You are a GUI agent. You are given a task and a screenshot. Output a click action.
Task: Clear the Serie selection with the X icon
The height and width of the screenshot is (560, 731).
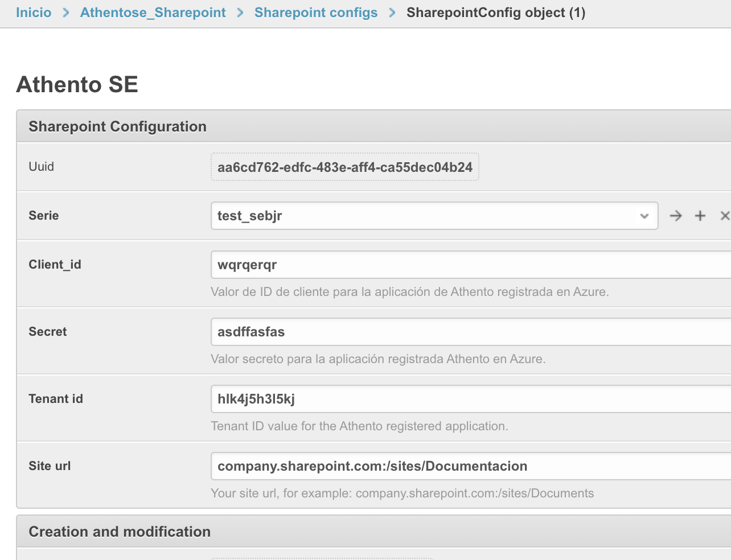pos(724,216)
